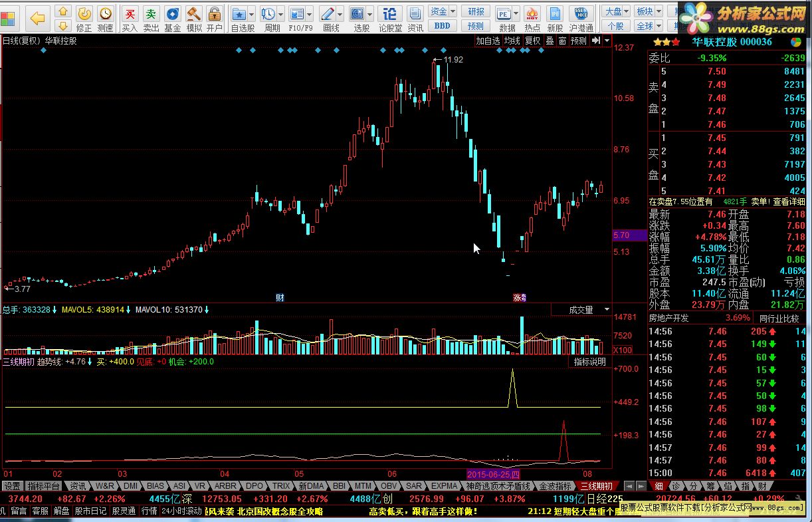Open the 论股堂 forum icon
Image resolution: width=812 pixels, height=522 pixels.
click(391, 19)
